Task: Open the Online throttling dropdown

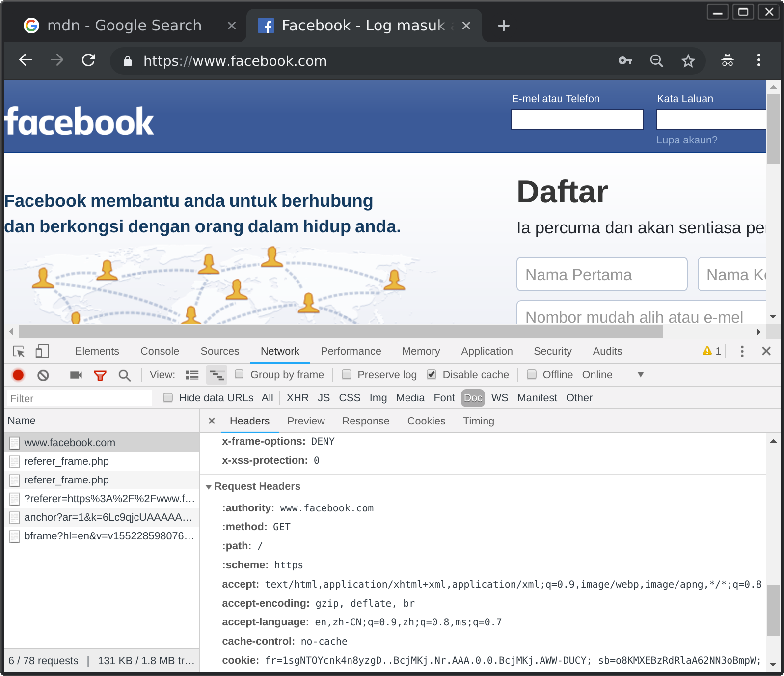Action: point(613,375)
